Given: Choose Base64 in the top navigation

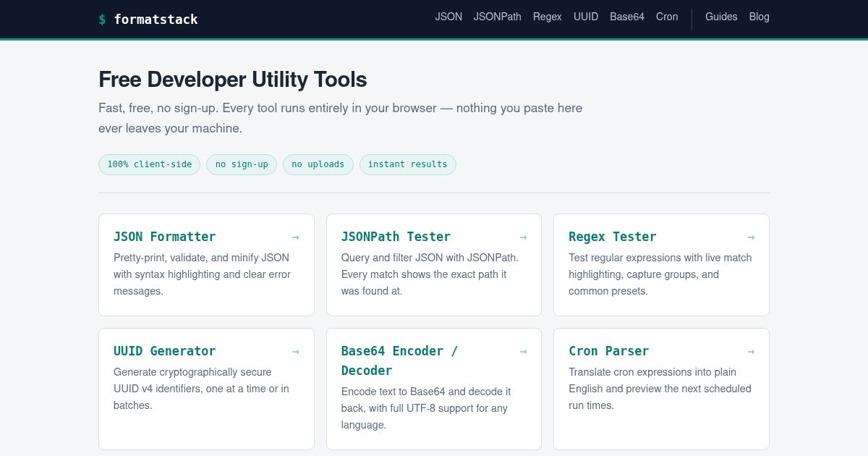Looking at the screenshot, I should 627,17.
